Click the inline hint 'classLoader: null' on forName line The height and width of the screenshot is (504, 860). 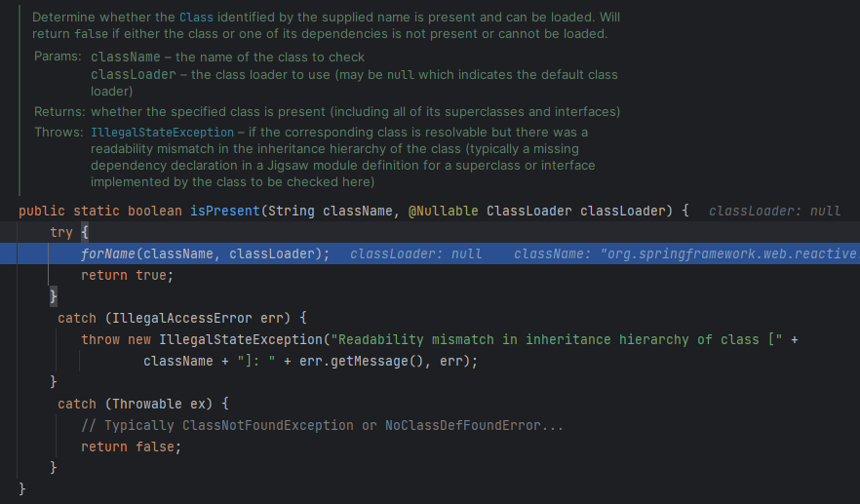tap(415, 253)
